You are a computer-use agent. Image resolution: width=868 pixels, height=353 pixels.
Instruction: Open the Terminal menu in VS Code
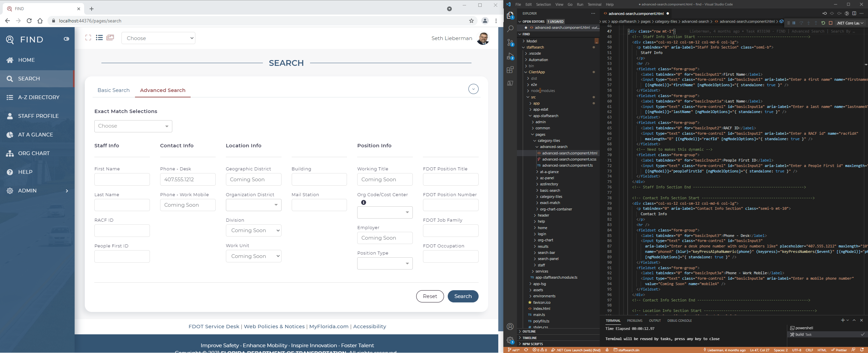pos(594,4)
